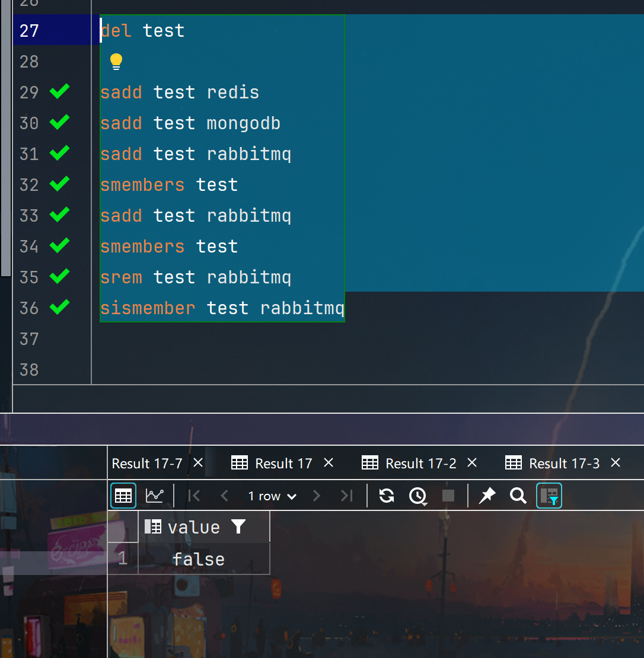Open the '1 row' page size dropdown
644x658 pixels.
[272, 496]
